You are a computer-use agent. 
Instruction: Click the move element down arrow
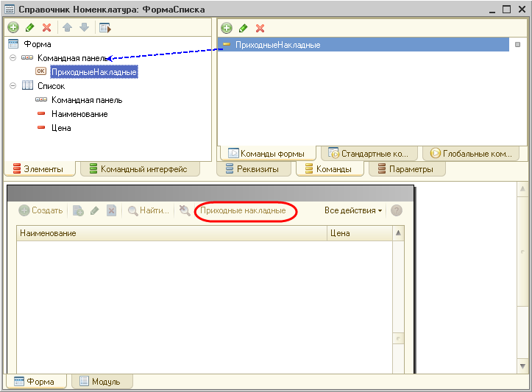(84, 28)
